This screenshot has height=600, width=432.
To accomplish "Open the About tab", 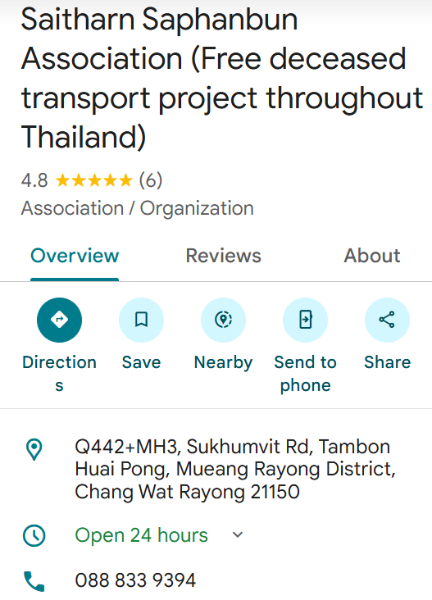I will click(x=372, y=256).
